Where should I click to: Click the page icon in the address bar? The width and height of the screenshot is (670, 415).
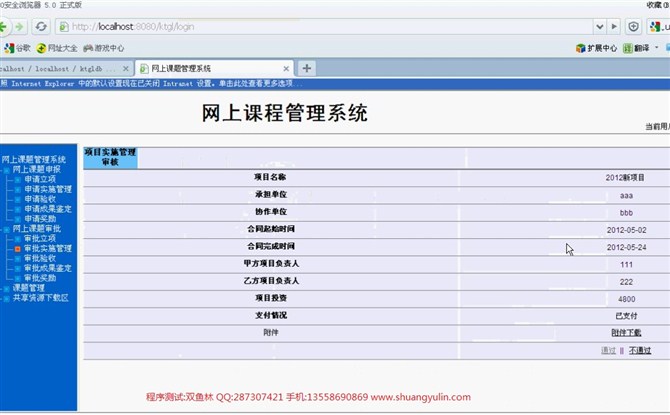[x=64, y=27]
